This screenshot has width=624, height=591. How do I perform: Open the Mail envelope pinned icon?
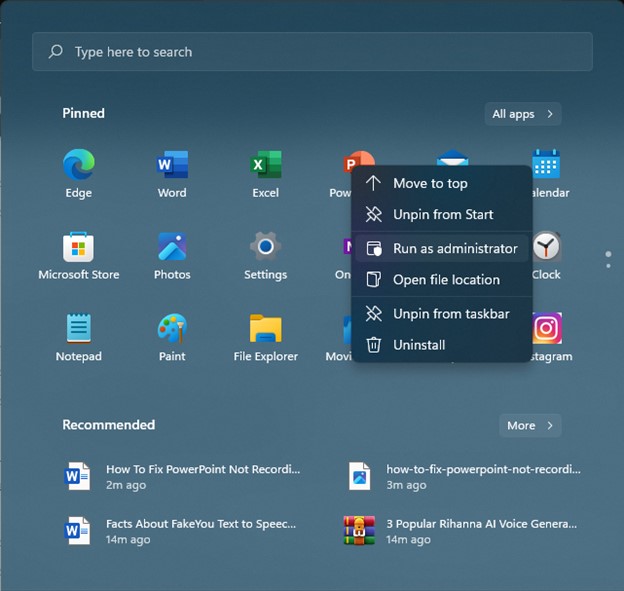[452, 158]
